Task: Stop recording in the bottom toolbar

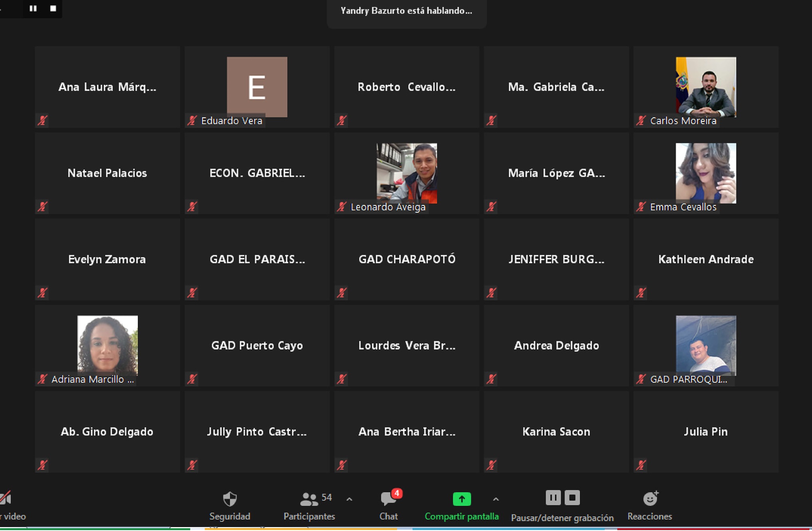Action: (572, 498)
